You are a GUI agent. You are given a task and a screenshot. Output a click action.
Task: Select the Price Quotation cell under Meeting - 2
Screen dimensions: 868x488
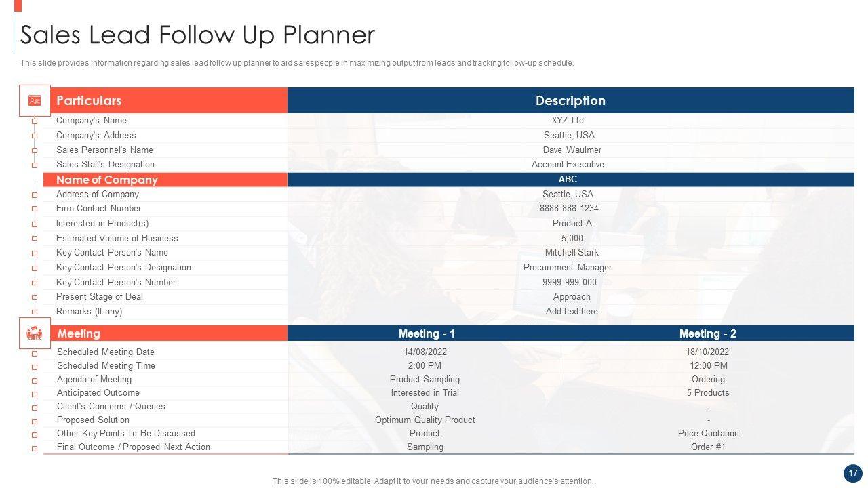(708, 434)
